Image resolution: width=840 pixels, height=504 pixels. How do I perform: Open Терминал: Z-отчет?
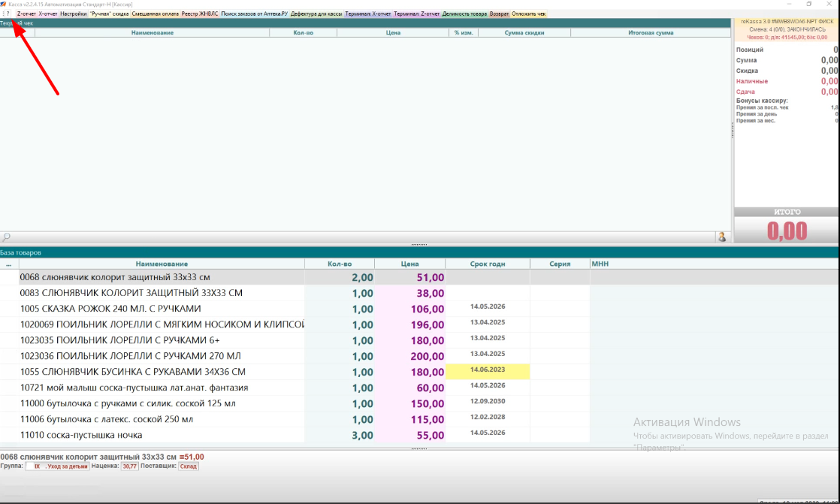tap(417, 14)
